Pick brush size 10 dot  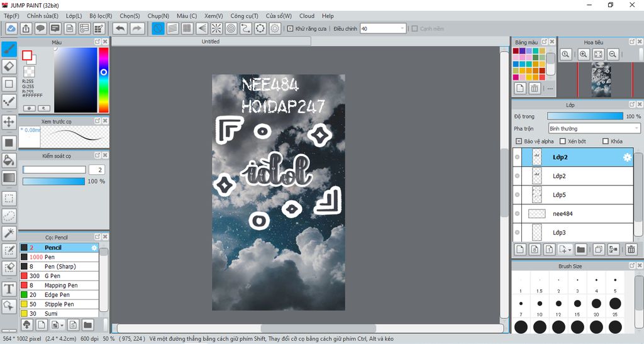[x=540, y=304]
